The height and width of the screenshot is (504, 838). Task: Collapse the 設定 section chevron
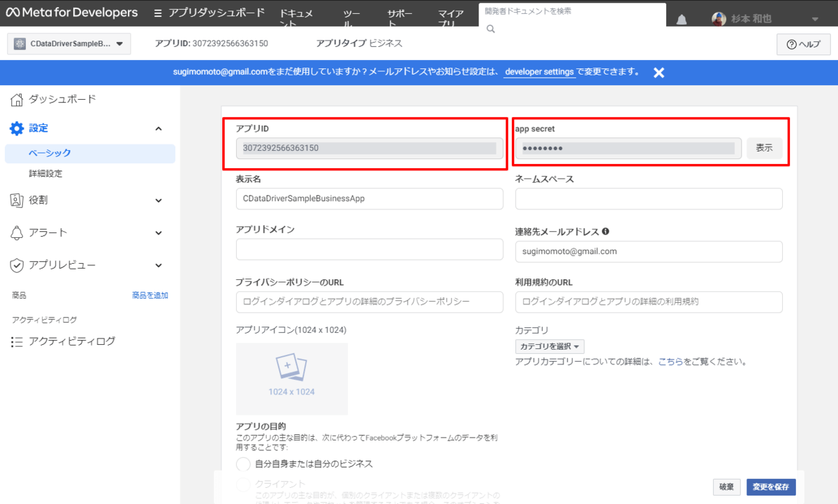click(x=159, y=128)
